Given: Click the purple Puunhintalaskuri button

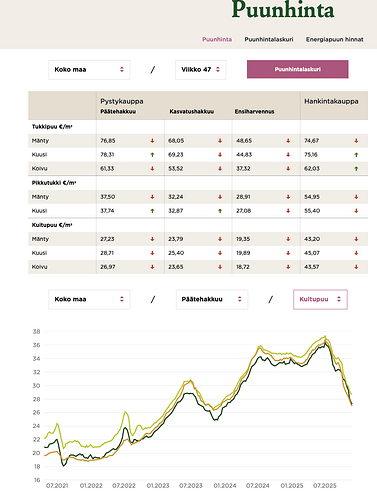Looking at the screenshot, I should pyautogui.click(x=298, y=69).
